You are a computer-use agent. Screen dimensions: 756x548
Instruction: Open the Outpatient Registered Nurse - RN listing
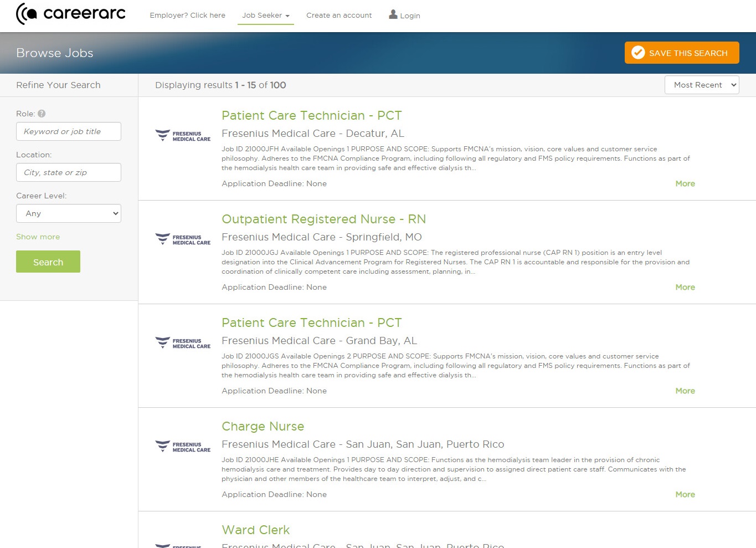(323, 219)
